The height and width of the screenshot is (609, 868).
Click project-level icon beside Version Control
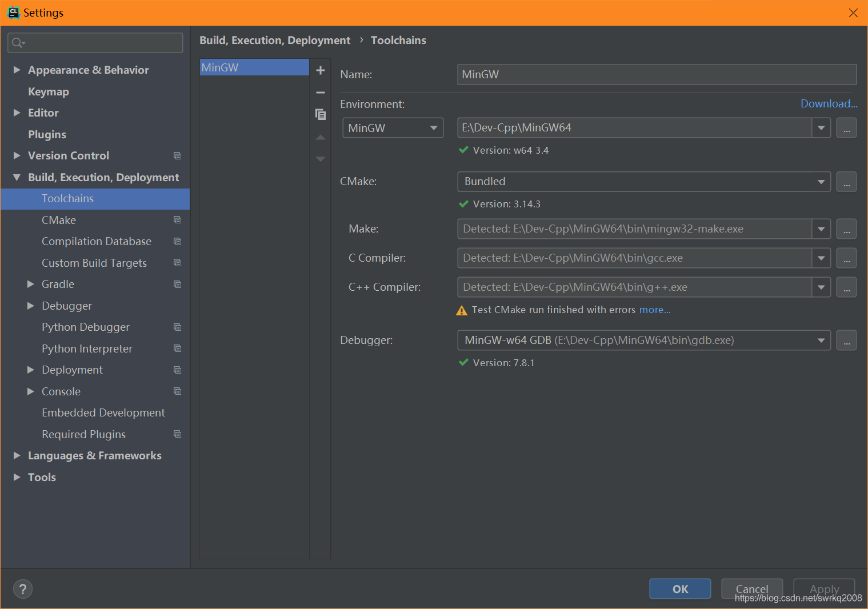click(x=178, y=156)
